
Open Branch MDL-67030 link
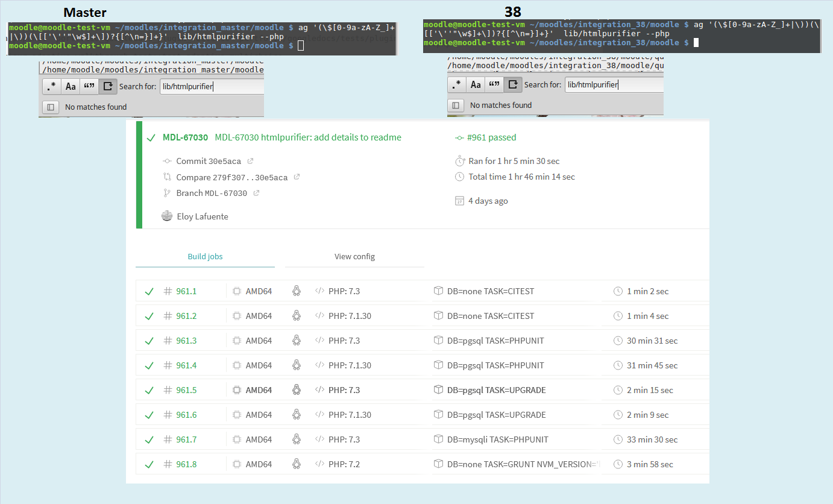212,194
